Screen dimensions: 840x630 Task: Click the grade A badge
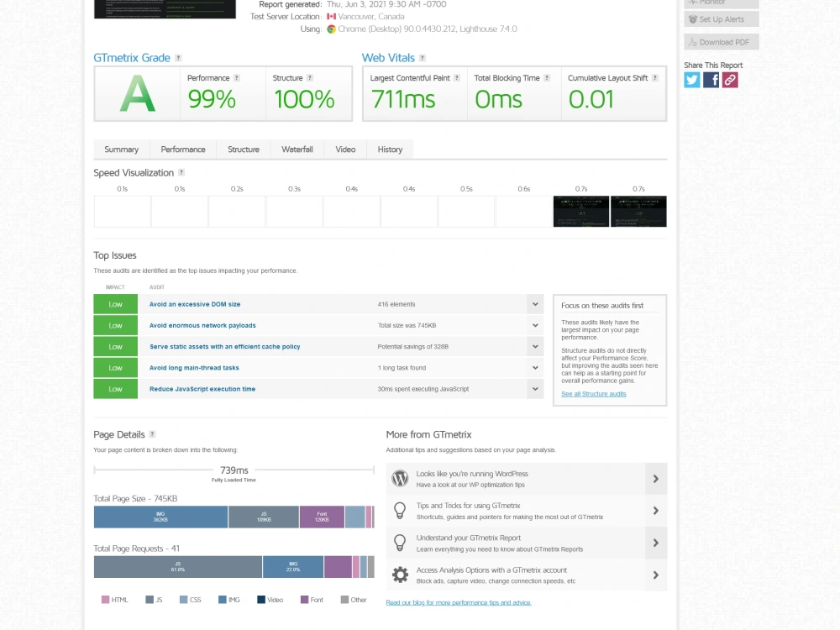[x=138, y=94]
